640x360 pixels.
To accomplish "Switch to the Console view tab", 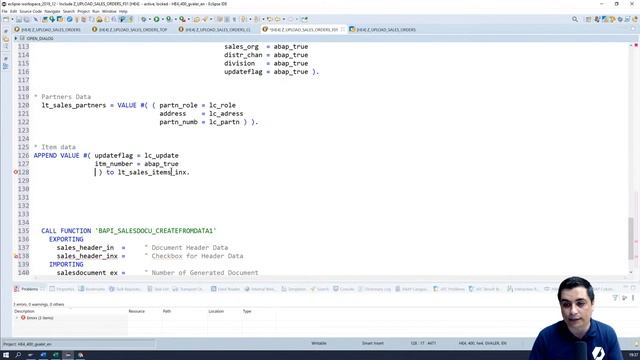I will coord(344,289).
